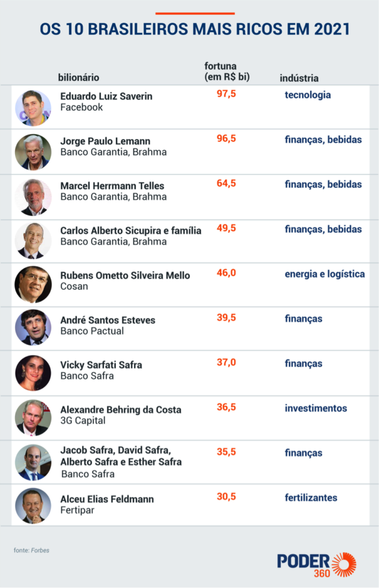379x588 pixels.
Task: Click the 'indústria' column header
Action: coord(299,78)
